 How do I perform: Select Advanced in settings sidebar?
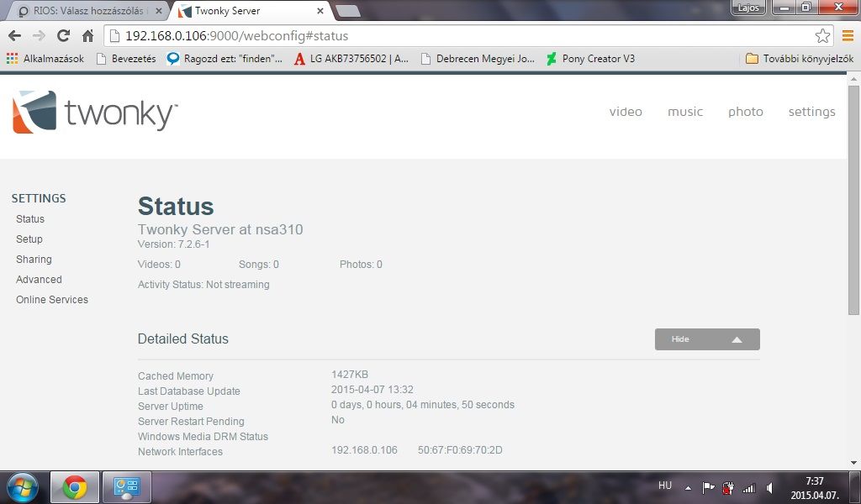[x=39, y=280]
